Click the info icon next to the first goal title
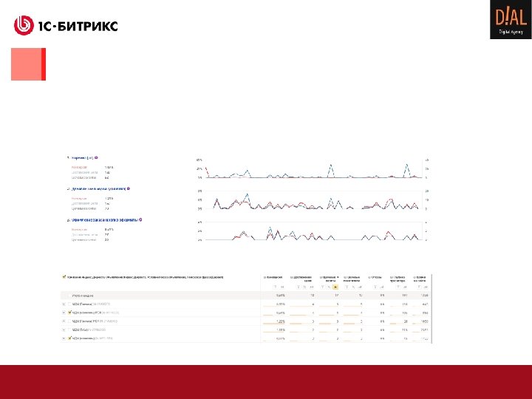The image size is (532, 399). (x=96, y=158)
